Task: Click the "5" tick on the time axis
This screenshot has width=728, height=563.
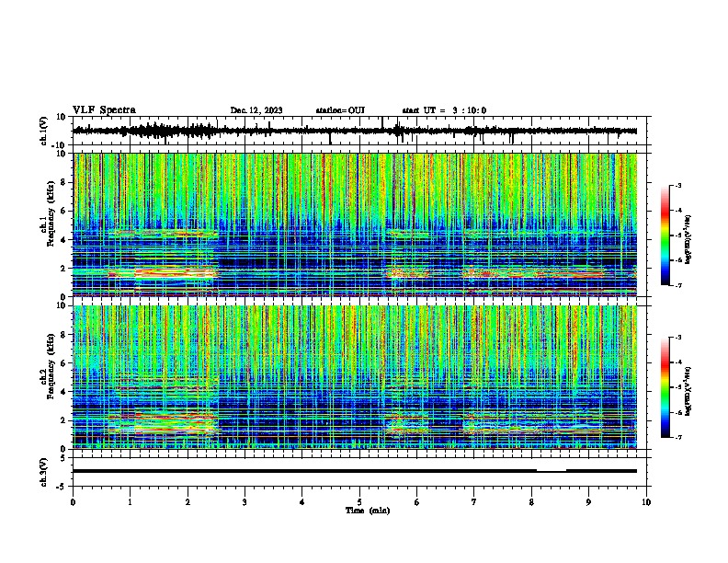Action: click(x=359, y=502)
